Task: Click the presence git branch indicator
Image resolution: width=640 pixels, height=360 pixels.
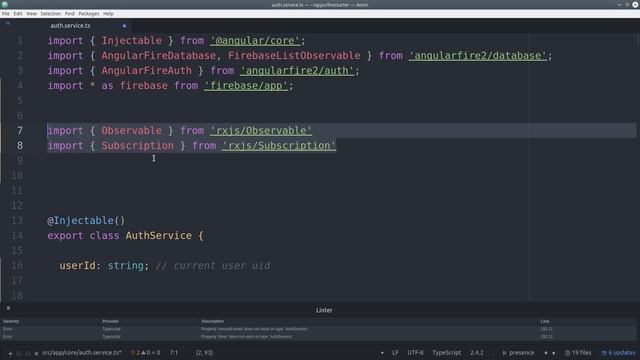Action: 518,353
